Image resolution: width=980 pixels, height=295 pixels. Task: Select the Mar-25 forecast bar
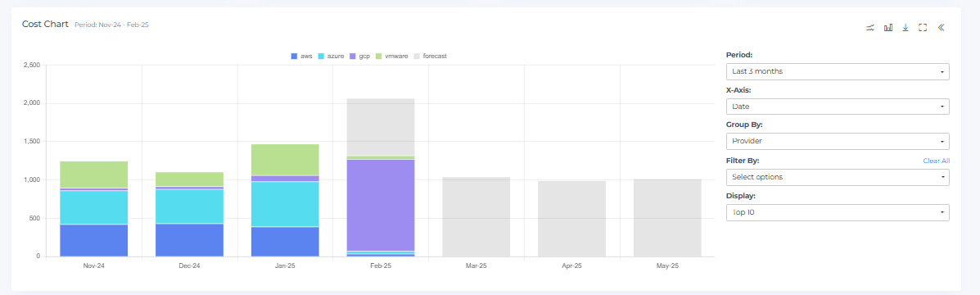(476, 217)
